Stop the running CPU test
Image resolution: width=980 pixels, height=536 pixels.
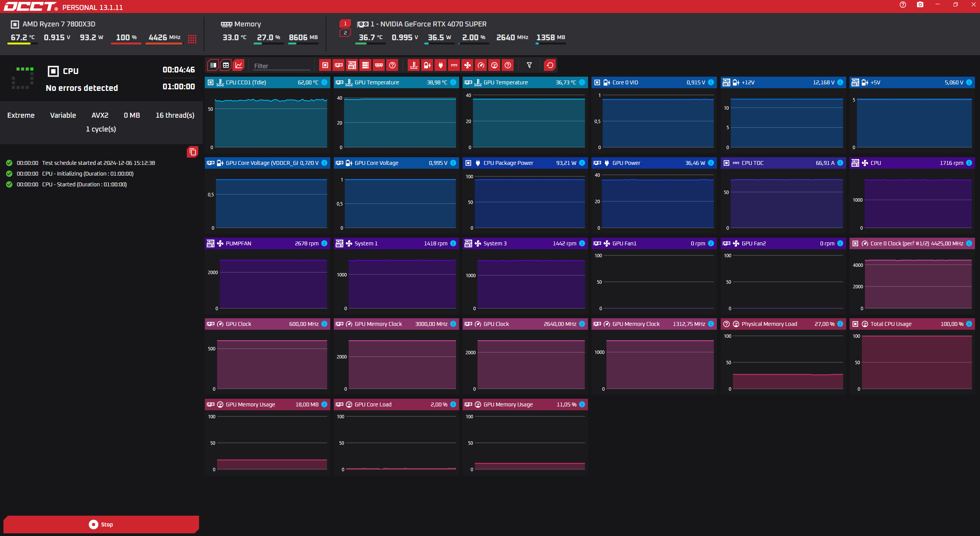[x=101, y=524]
